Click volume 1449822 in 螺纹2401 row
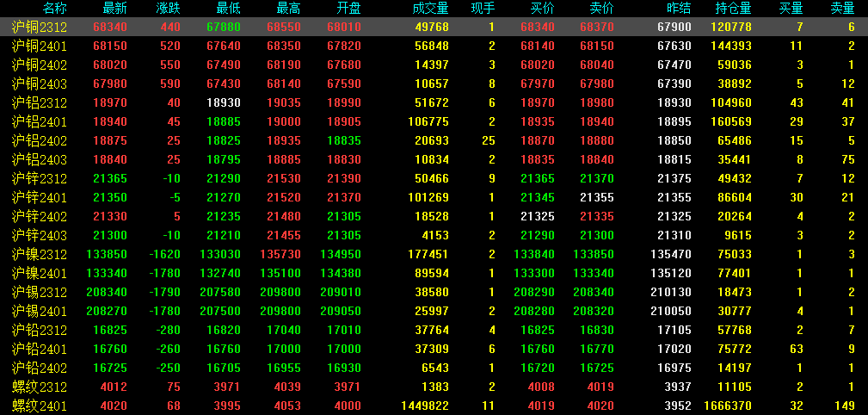Screen dimensions: 868x415 point(425,406)
